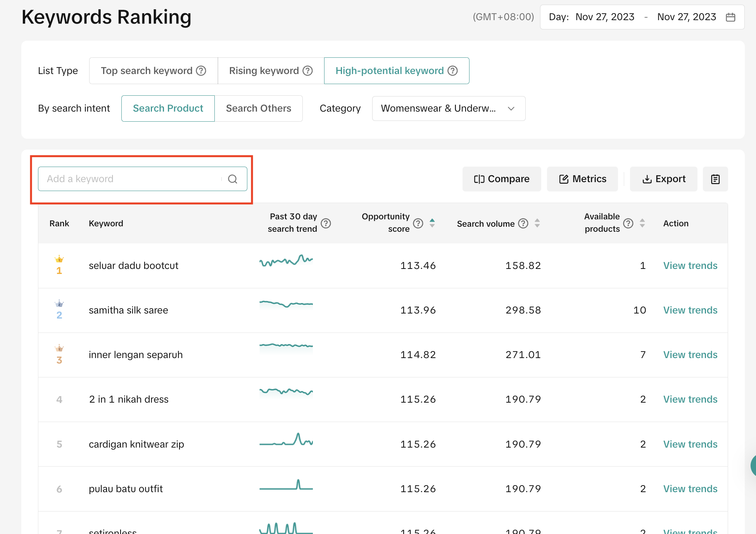Click help icon for Available products
Image resolution: width=756 pixels, height=534 pixels.
pyautogui.click(x=628, y=223)
